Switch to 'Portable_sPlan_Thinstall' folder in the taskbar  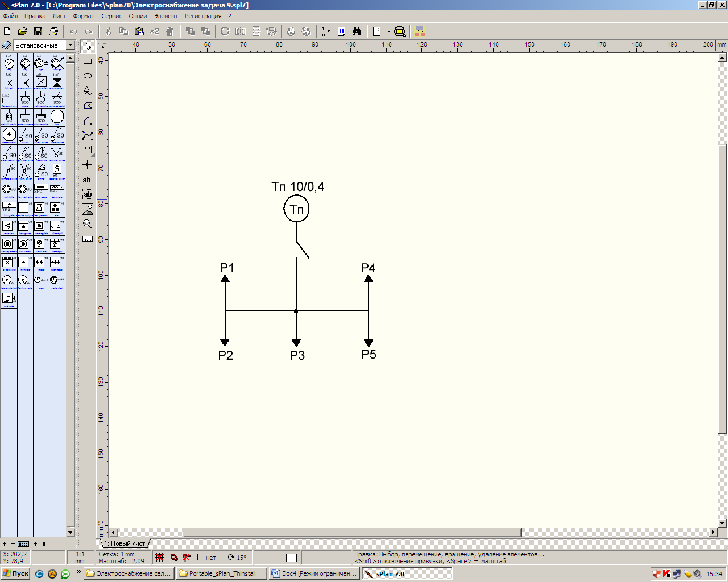[222, 573]
